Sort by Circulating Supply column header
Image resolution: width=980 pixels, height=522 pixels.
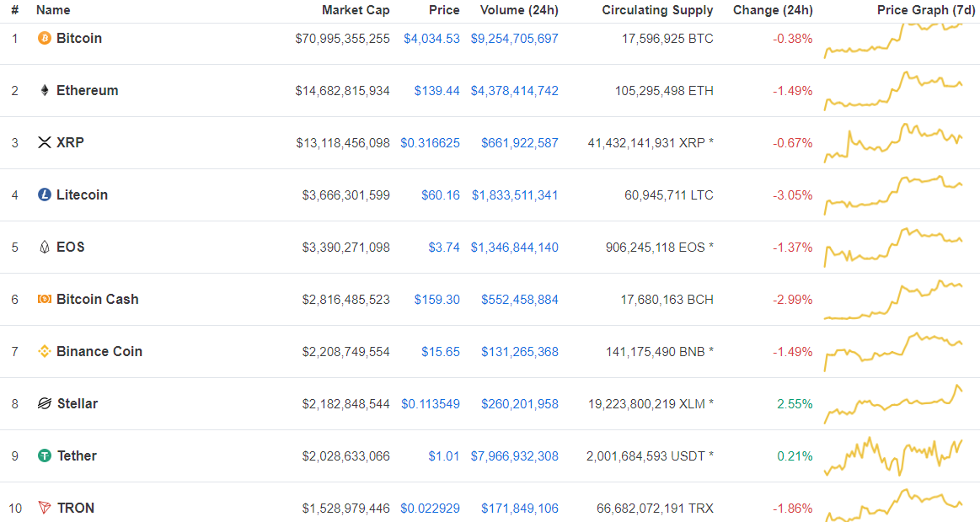(657, 10)
